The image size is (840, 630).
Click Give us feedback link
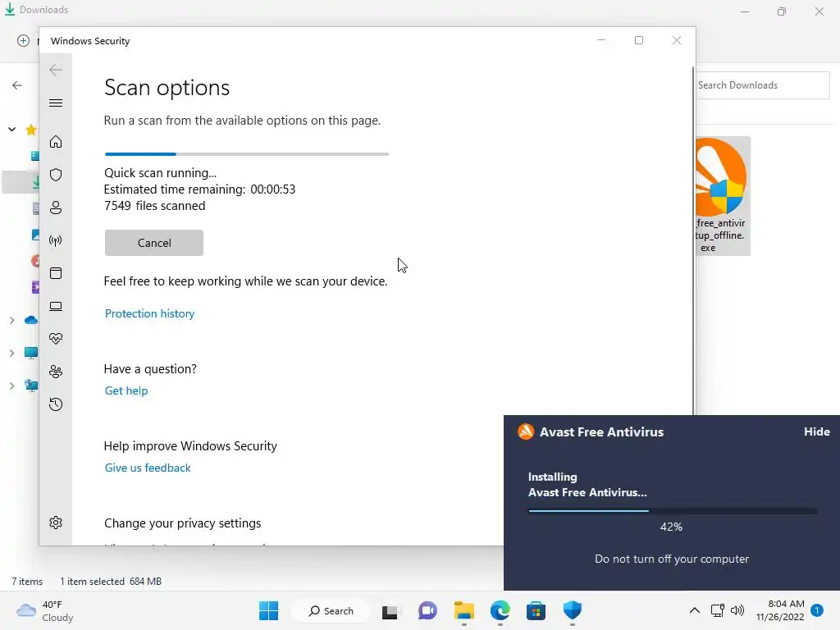[148, 468]
